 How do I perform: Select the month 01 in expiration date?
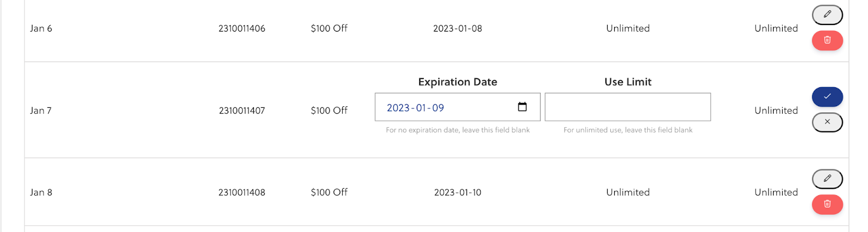[x=421, y=108]
